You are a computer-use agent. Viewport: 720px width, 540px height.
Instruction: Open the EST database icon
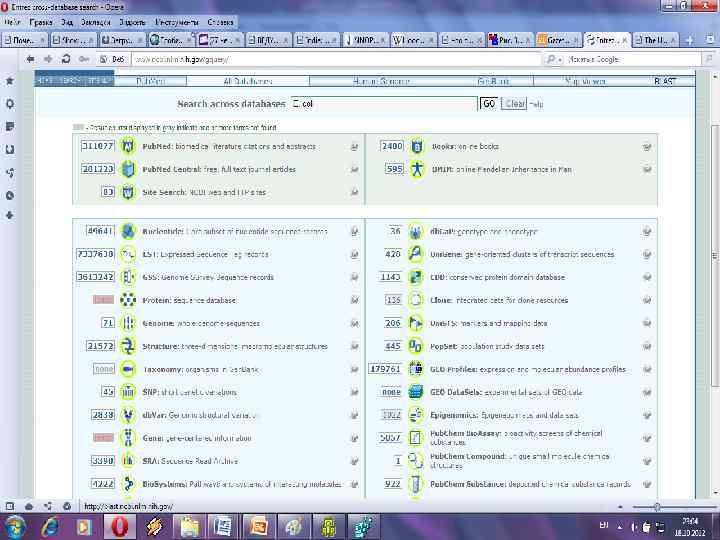tap(128, 254)
